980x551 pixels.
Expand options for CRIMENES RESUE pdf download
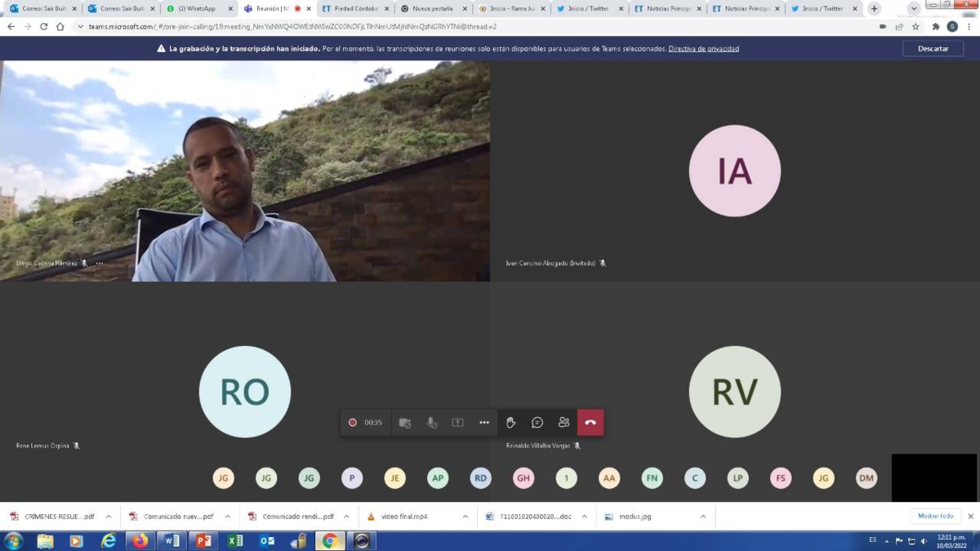coord(109,517)
